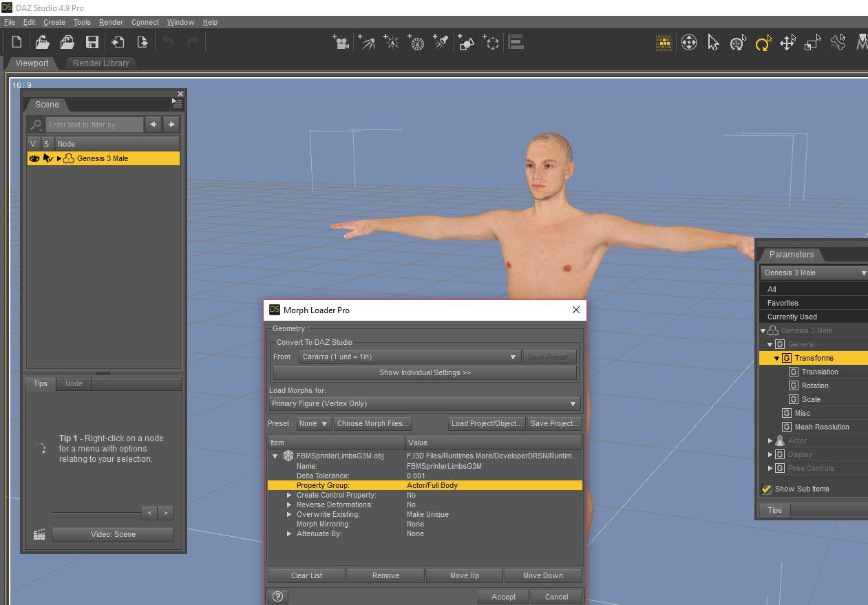Open Genesis 3 Male dropdown in Parameters

click(x=814, y=273)
